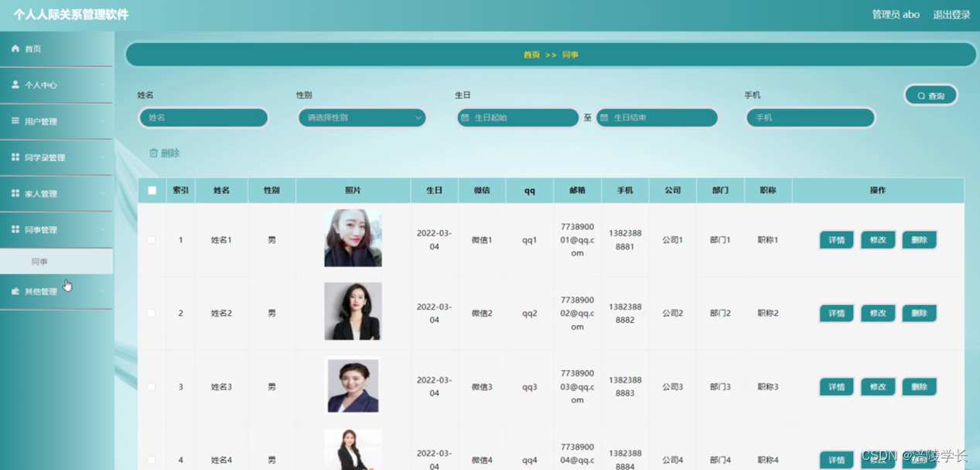
Task: Click the person icon beside 个人中心
Action: pos(15,85)
